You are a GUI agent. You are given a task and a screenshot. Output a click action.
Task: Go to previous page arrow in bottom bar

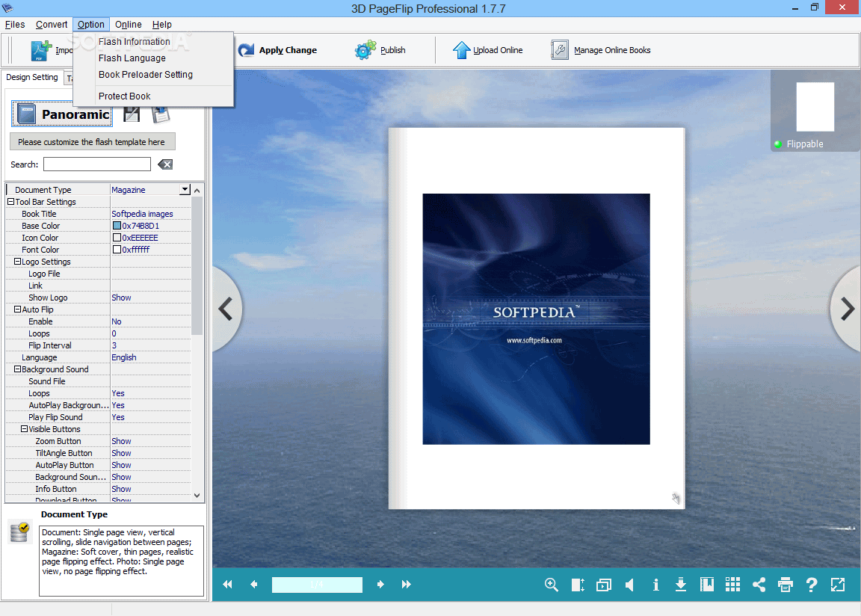pos(253,584)
